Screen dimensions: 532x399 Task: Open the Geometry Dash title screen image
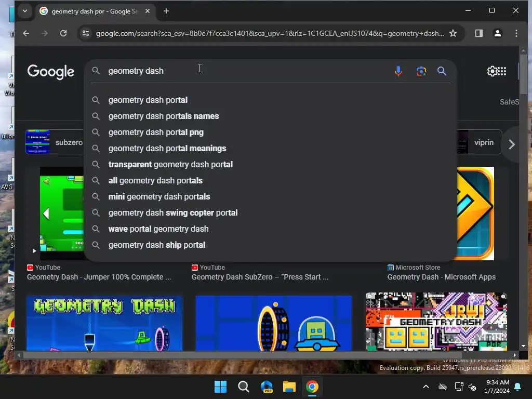click(x=104, y=323)
